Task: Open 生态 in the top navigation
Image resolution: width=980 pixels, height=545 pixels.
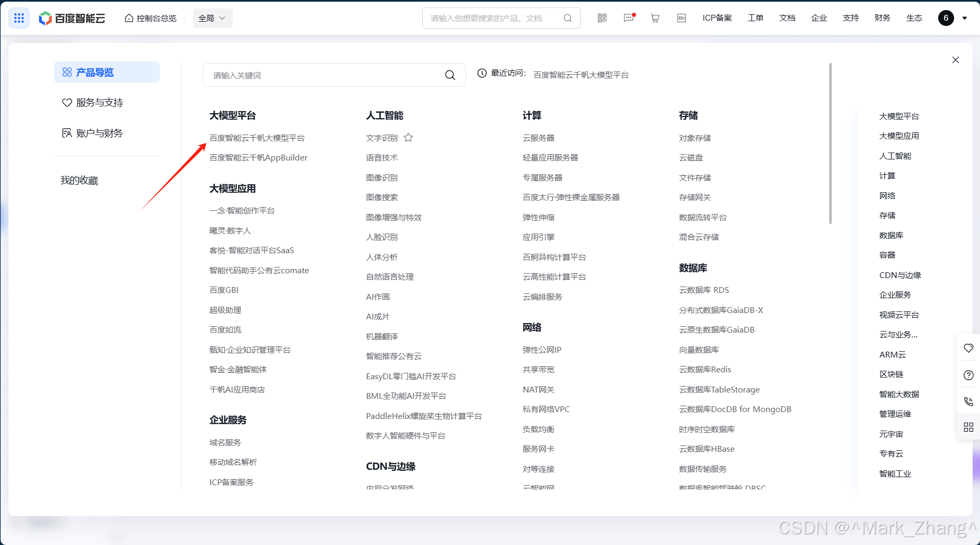Action: [914, 18]
